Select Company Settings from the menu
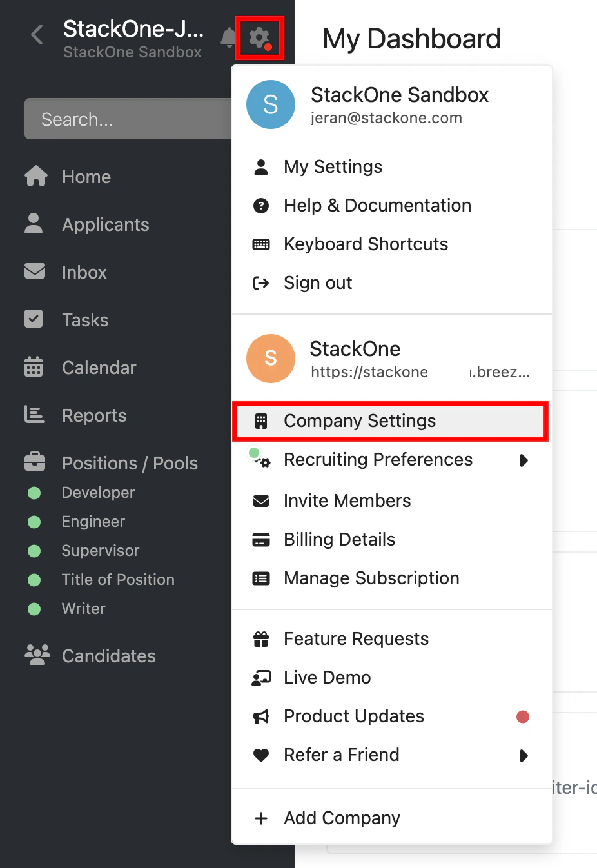The image size is (597, 868). point(360,420)
